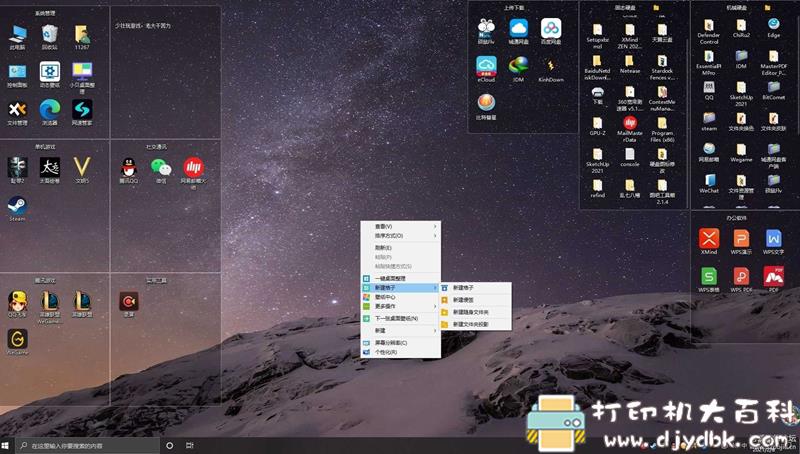The height and width of the screenshot is (454, 800).
Task: Launch the WPS演示 orange P icon
Action: [x=741, y=241]
